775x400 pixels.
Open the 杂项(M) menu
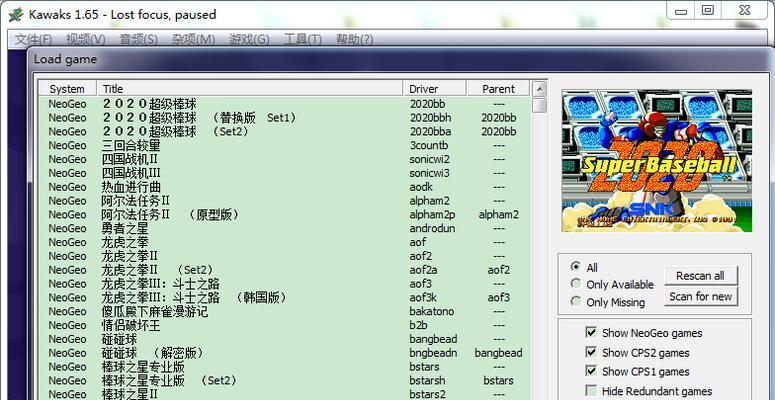[x=193, y=39]
